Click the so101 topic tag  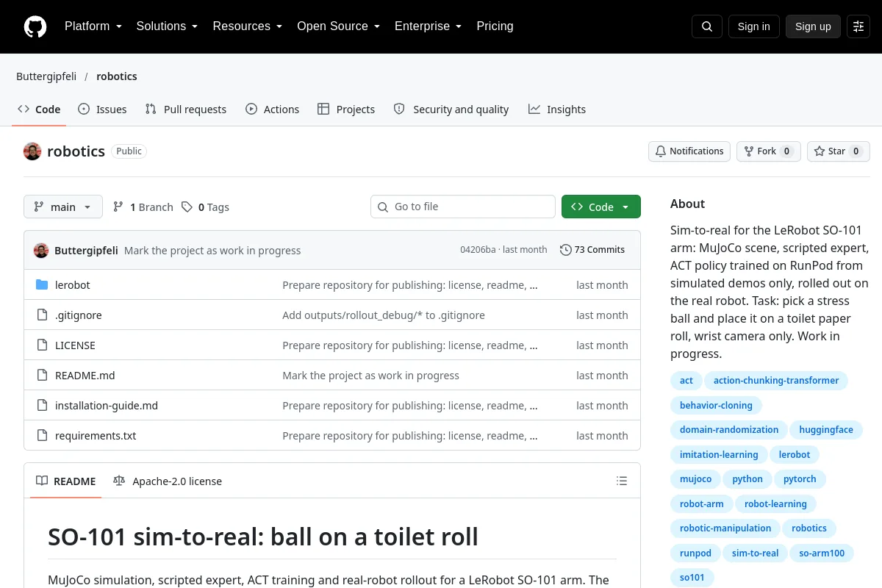[x=692, y=578]
